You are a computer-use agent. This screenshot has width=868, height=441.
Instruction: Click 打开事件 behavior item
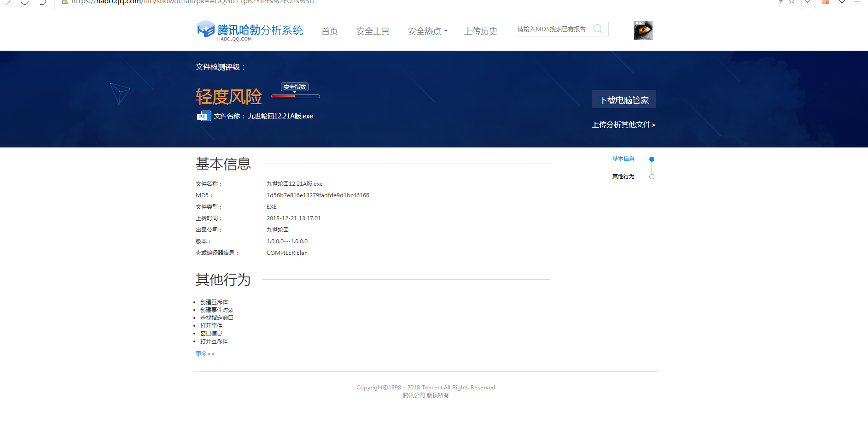coord(211,326)
